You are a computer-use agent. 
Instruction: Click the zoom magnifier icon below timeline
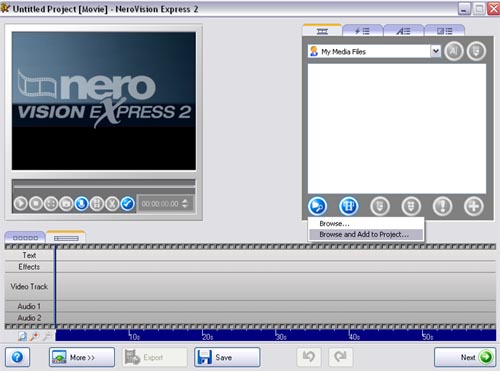coord(22,337)
